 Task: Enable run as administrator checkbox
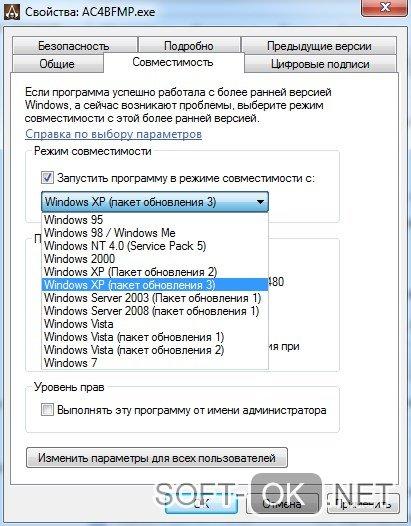[47, 410]
